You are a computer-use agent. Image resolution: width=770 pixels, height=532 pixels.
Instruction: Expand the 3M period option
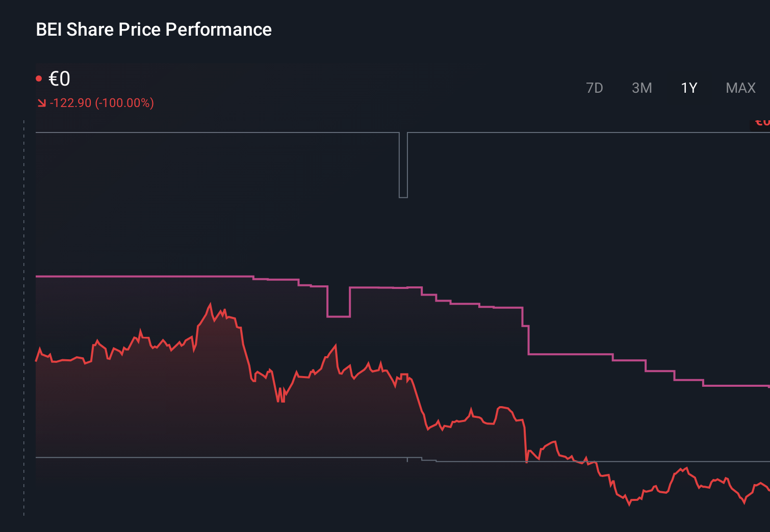(x=642, y=88)
